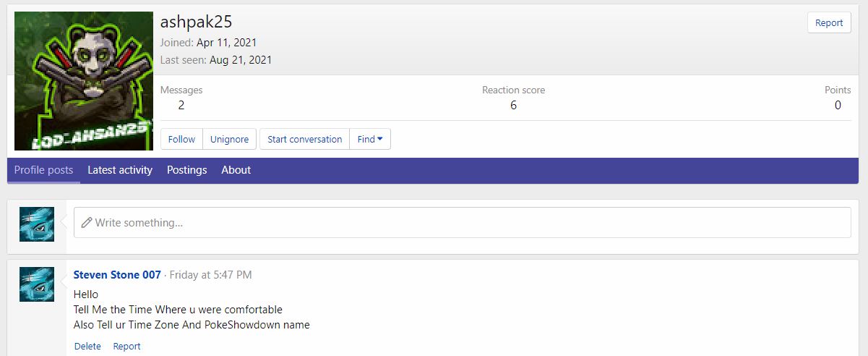
Task: Toggle Follow for ashpak25
Action: (x=181, y=140)
